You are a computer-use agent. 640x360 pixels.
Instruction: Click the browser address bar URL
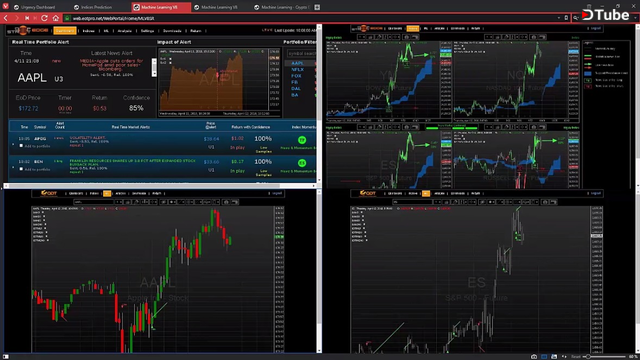(113, 18)
